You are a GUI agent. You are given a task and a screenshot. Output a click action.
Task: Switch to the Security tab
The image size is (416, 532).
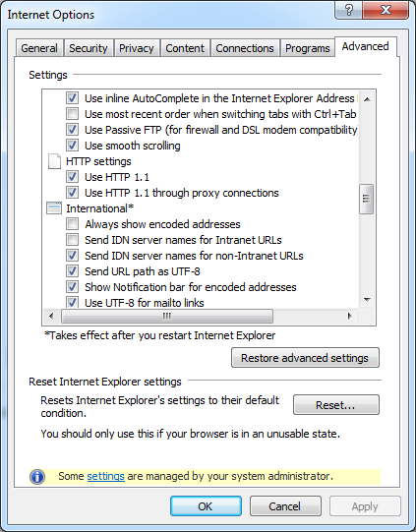pos(89,48)
